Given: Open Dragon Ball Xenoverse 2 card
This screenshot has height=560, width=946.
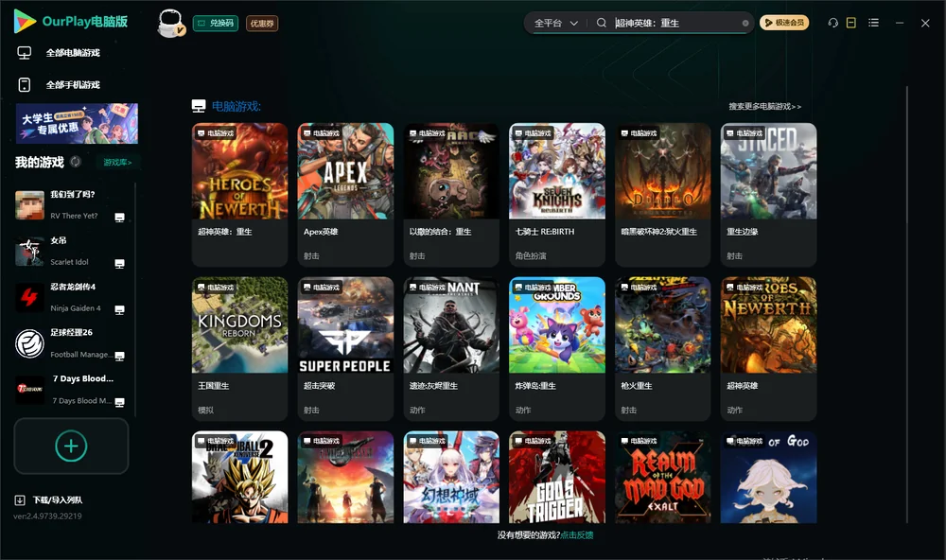Looking at the screenshot, I should click(239, 477).
